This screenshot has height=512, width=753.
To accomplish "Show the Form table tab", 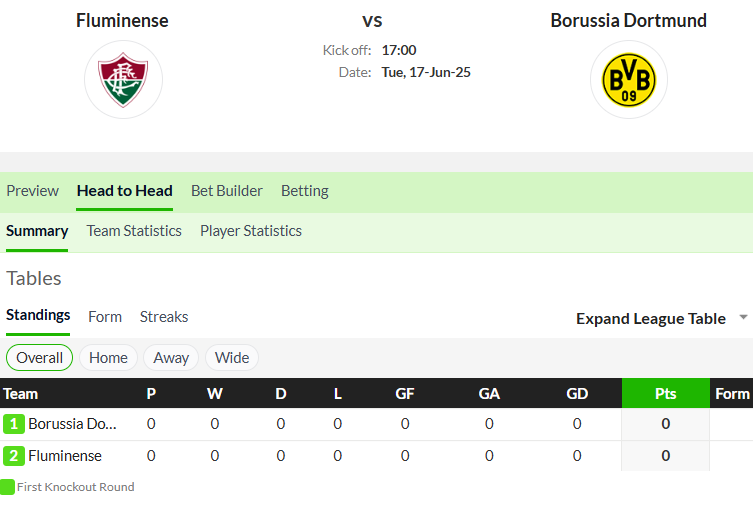I will point(105,317).
